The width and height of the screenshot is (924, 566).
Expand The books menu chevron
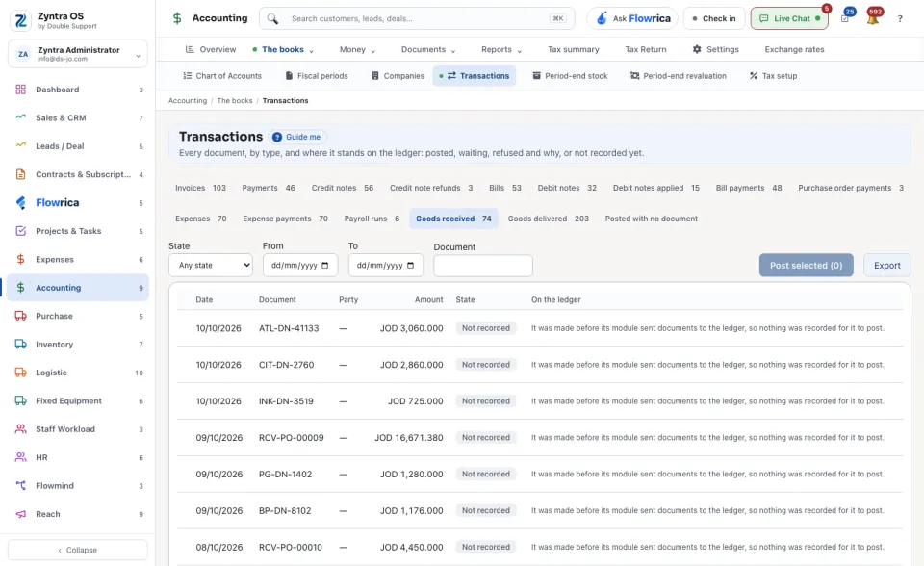(311, 51)
